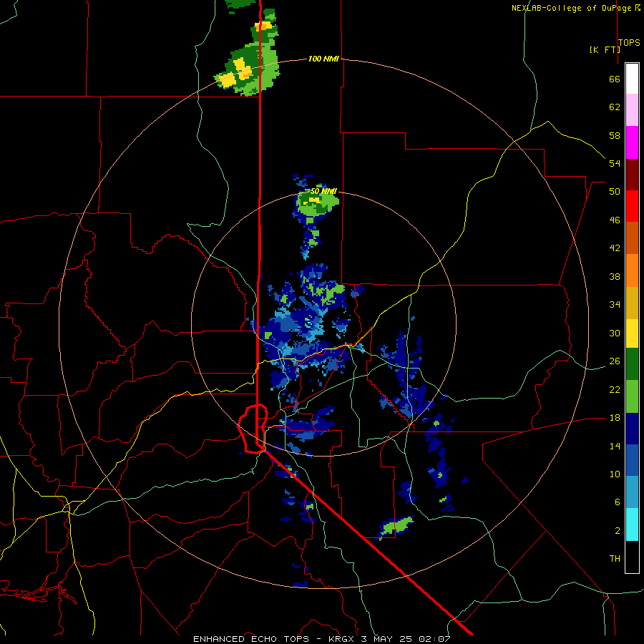
Task: Click the dark orange 42-46 kft legend swatch
Action: pos(632,238)
